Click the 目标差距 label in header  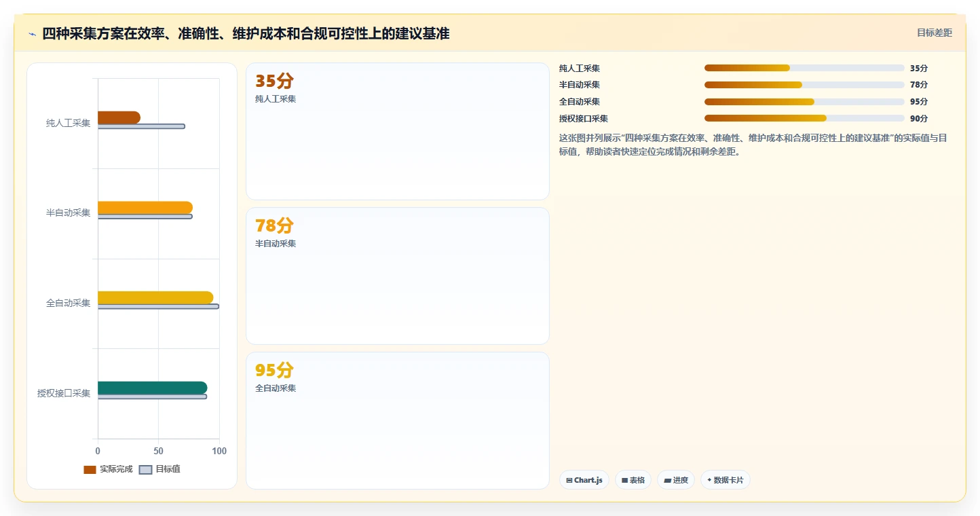(935, 33)
